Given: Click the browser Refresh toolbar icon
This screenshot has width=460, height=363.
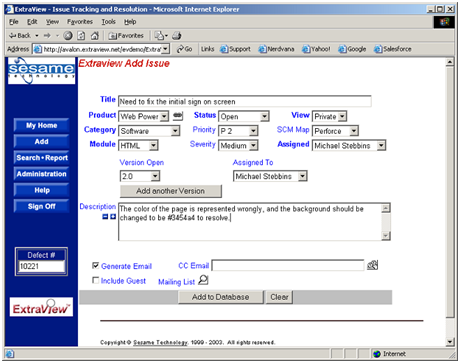Looking at the screenshot, I should pyautogui.click(x=81, y=35).
